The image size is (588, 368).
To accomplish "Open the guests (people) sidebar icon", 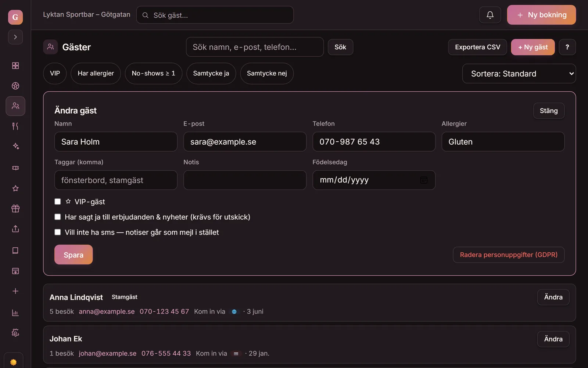I will coord(15,106).
